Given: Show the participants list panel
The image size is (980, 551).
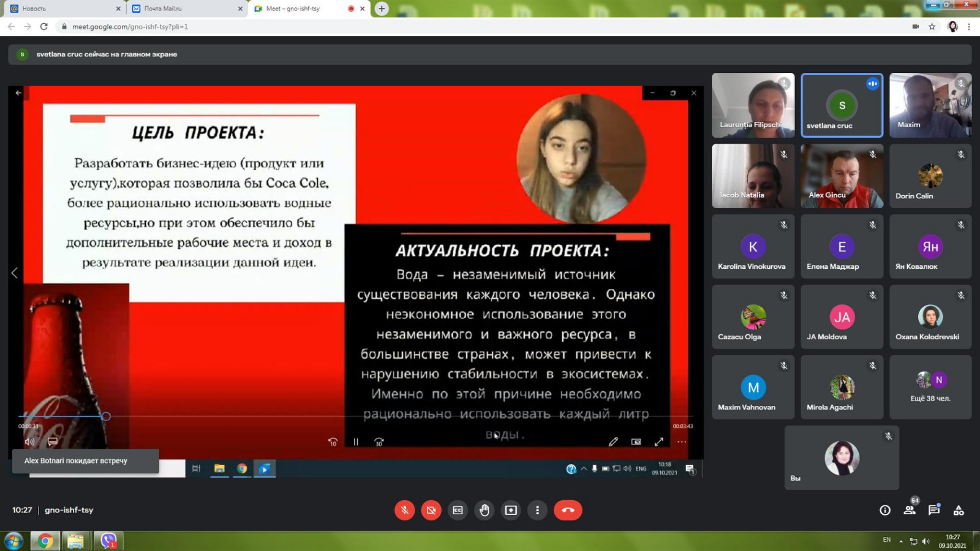Looking at the screenshot, I should coord(910,510).
